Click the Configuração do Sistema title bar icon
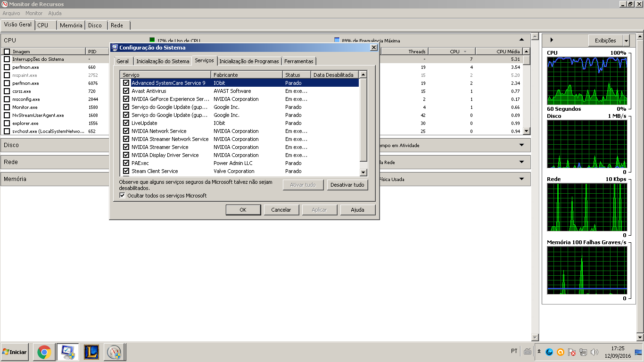The height and width of the screenshot is (362, 644). [x=115, y=48]
